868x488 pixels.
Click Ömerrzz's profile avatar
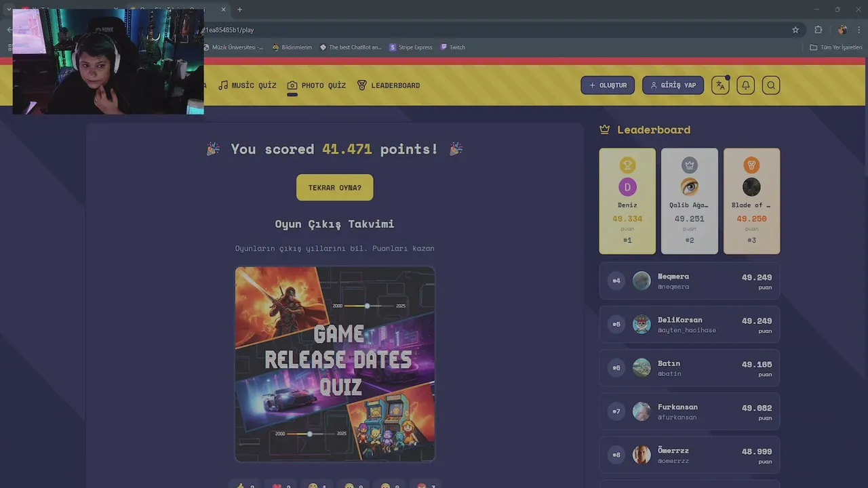642,455
